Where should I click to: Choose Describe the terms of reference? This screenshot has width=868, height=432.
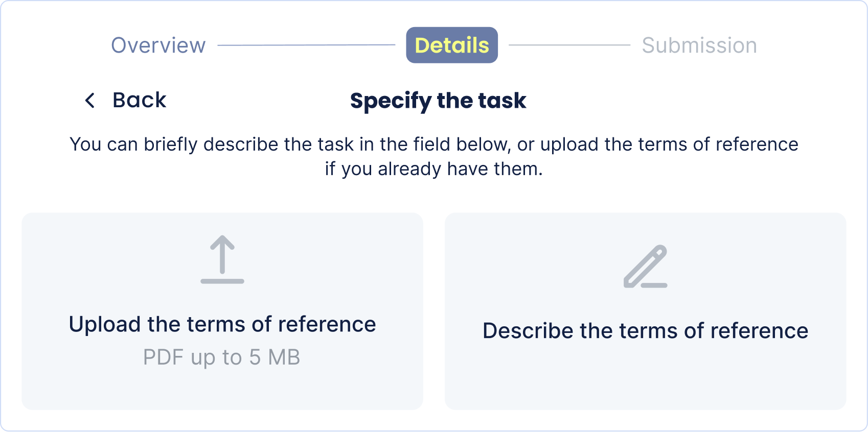tap(645, 331)
